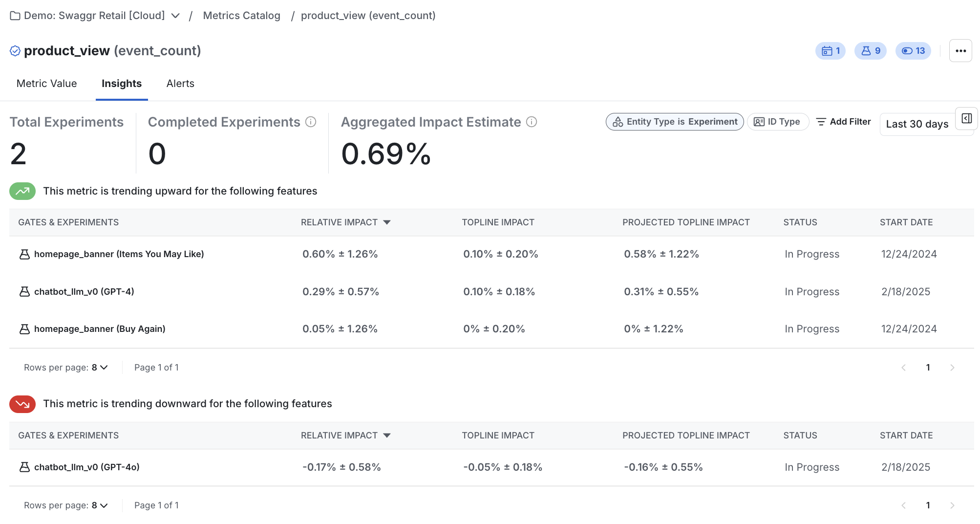The image size is (980, 524).
Task: Click the flask icon beside chatbot_llm_v0 (GPT-4o)
Action: click(24, 467)
